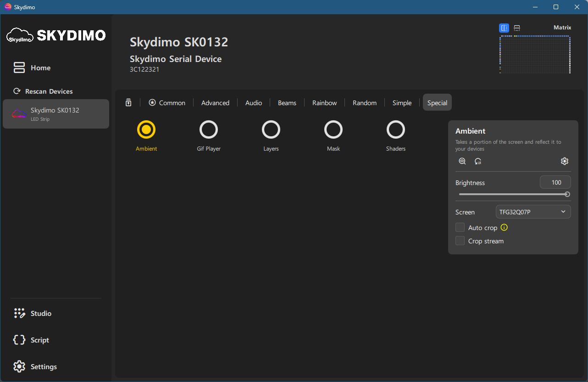Click the Skydimo SK0132 heading
This screenshot has width=588, height=382.
coord(179,42)
